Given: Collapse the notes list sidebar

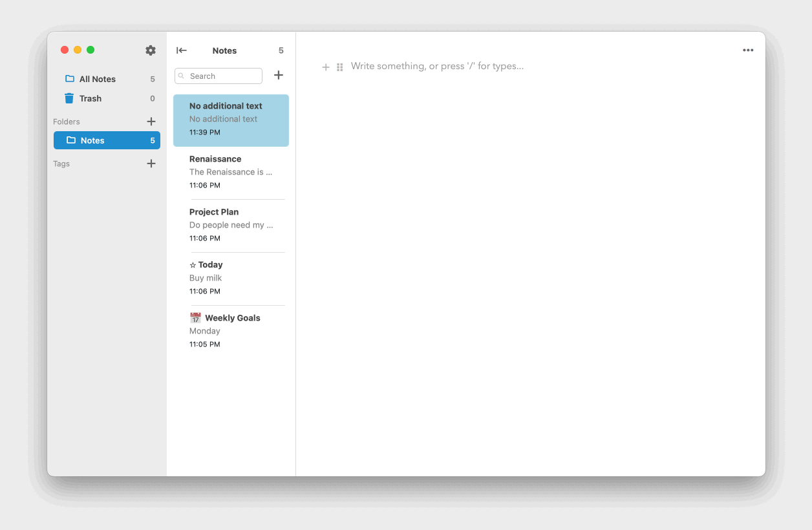Looking at the screenshot, I should (182, 50).
